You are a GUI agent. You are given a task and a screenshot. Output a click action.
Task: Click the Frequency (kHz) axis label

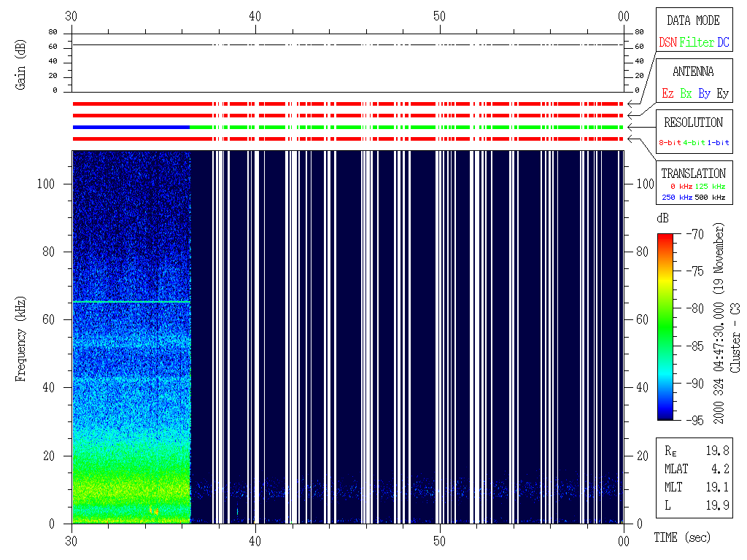[21, 338]
